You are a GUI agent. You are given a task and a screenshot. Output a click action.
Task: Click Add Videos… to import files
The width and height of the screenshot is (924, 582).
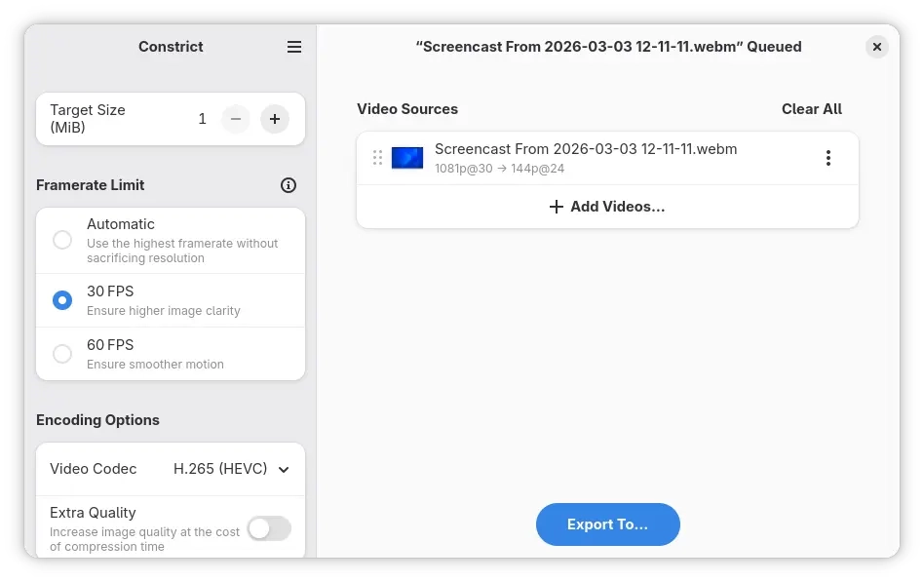(x=607, y=207)
